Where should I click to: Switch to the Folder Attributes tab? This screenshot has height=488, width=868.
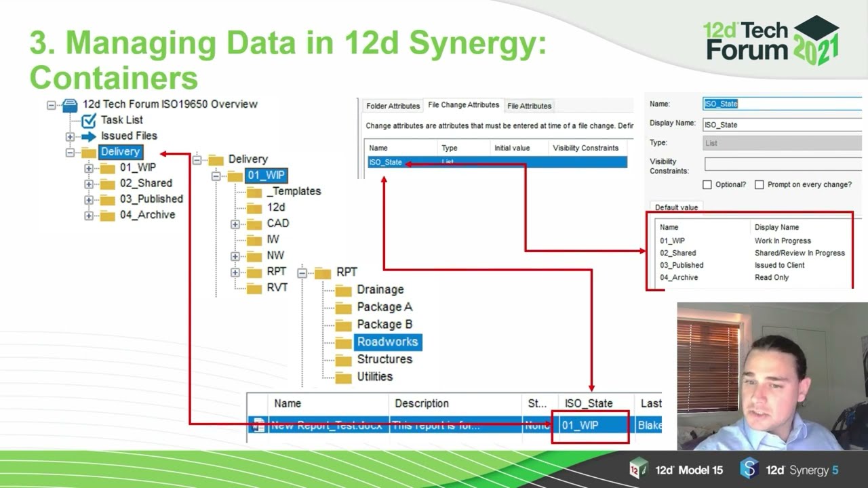393,106
